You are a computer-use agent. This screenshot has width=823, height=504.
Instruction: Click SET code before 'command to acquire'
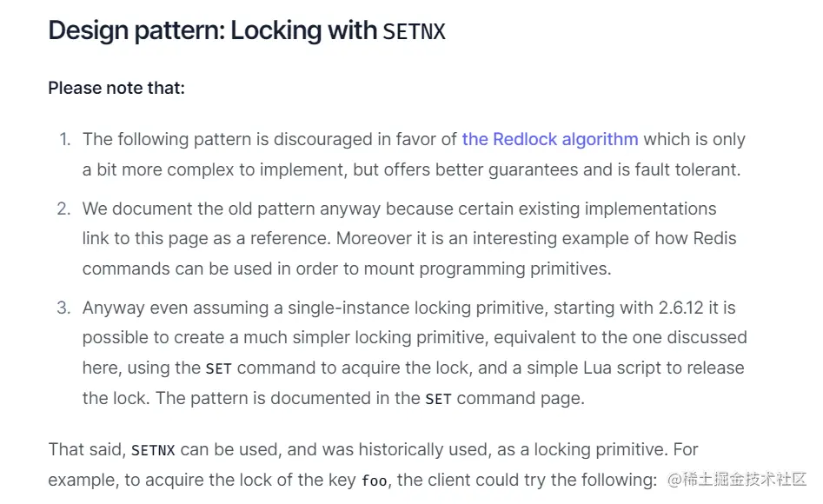click(x=219, y=368)
